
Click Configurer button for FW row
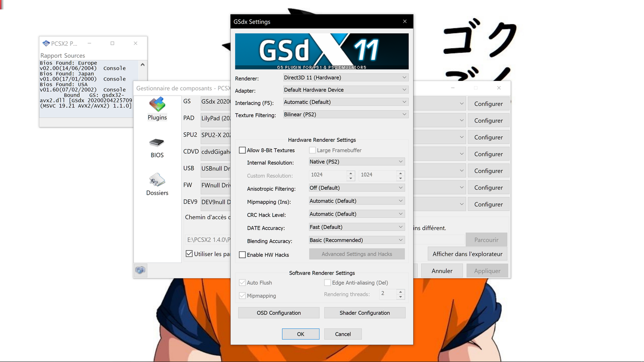[489, 188]
